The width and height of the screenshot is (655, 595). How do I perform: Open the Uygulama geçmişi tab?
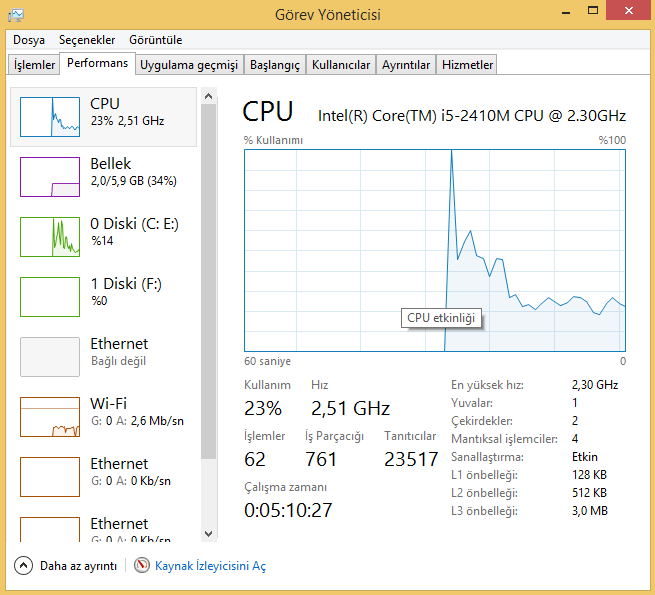189,65
